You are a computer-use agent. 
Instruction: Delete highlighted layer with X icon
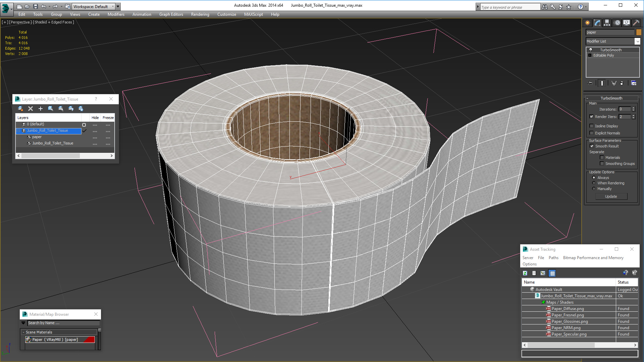(31, 109)
